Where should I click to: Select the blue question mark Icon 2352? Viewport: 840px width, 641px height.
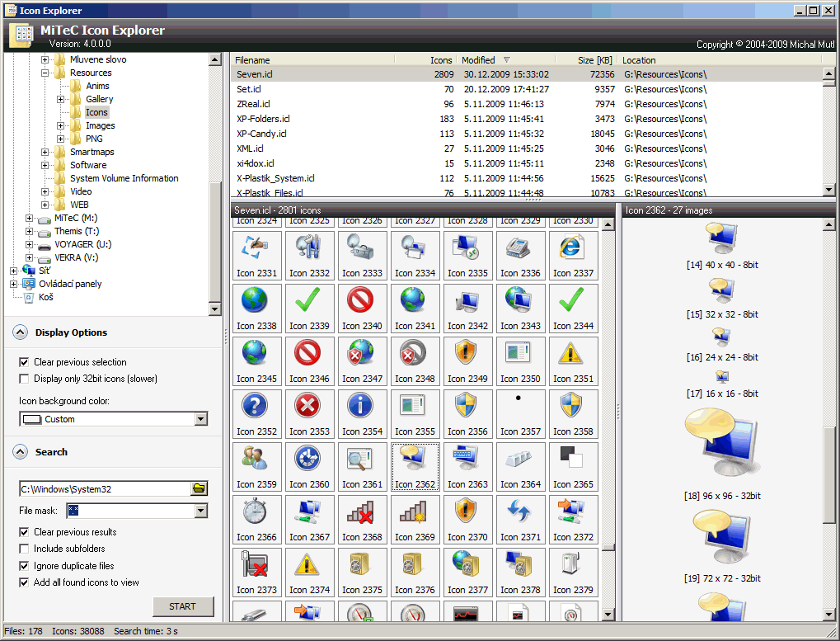(256, 408)
